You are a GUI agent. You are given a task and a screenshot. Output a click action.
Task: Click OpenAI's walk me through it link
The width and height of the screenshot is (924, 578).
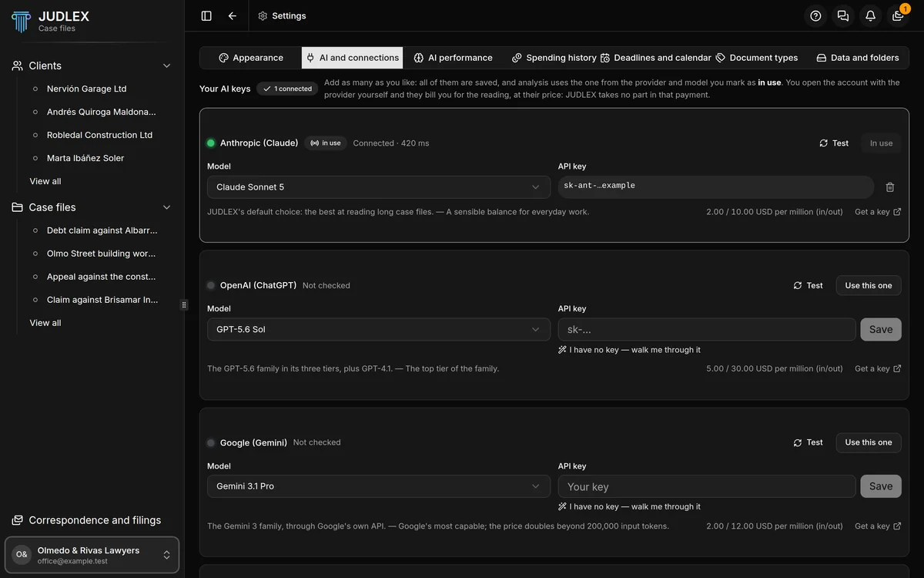point(630,350)
